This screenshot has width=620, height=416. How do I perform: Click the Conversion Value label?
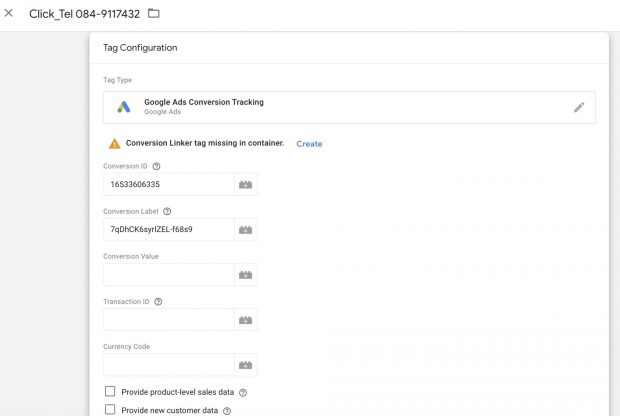pyautogui.click(x=131, y=256)
